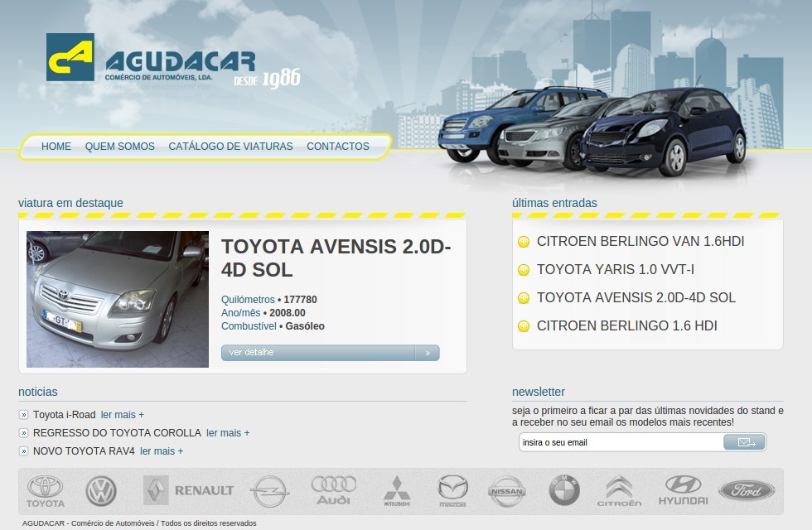Screen dimensions: 812x530
Task: Go to the HOME menu item
Action: [x=56, y=147]
